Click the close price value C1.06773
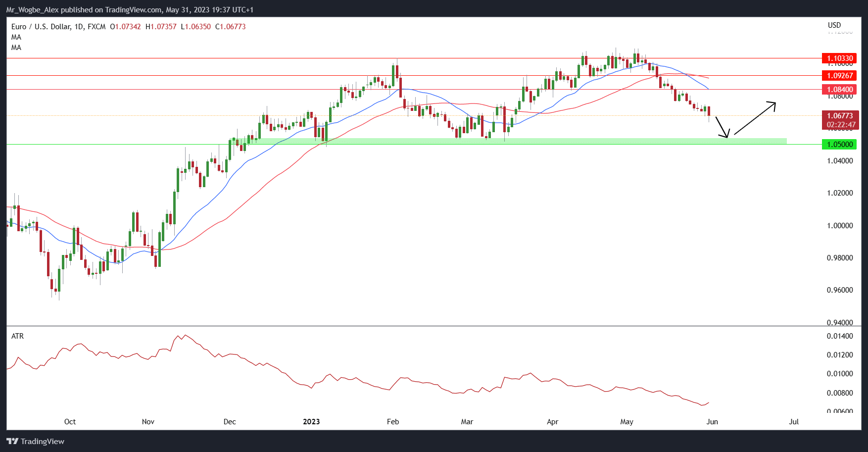 tap(231, 27)
